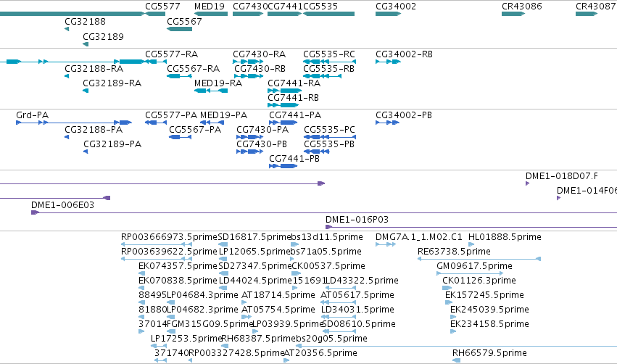Click the GM09617.5prime EST label
The height and width of the screenshot is (364, 617).
pos(475,266)
